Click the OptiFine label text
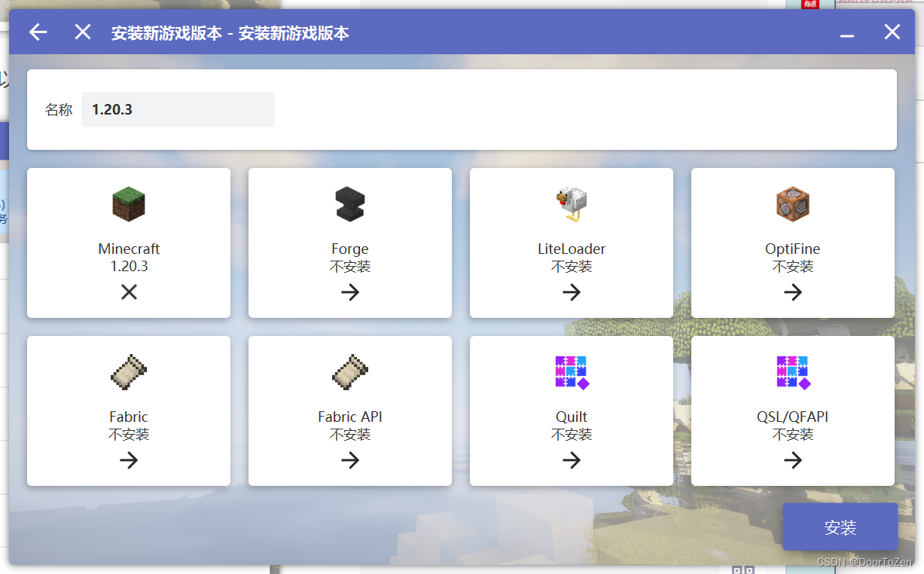 tap(793, 249)
